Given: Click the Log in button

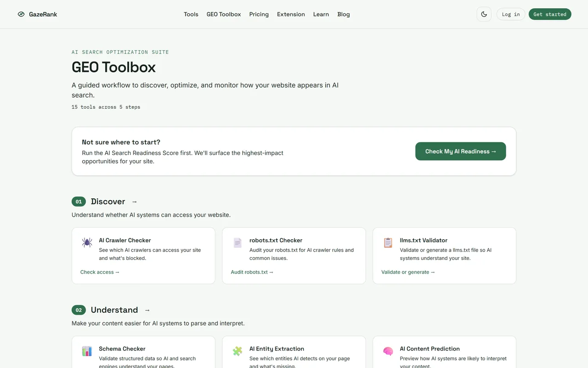Looking at the screenshot, I should point(511,14).
